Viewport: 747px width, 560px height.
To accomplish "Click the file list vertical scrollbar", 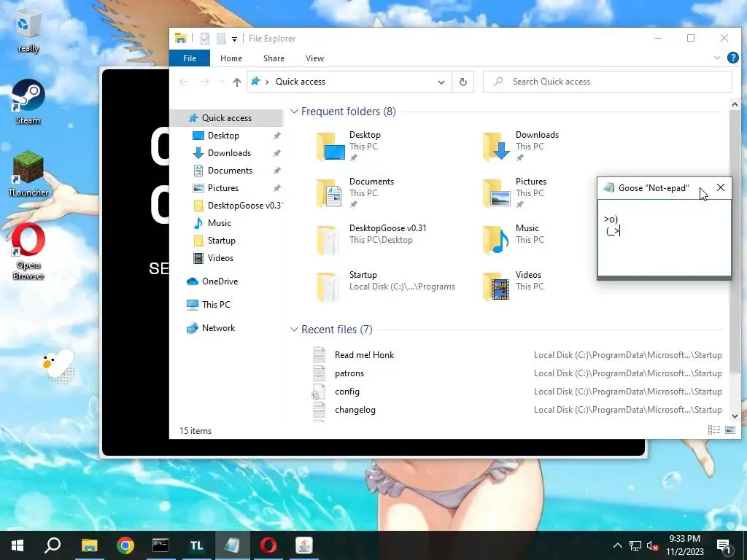I will (x=735, y=243).
